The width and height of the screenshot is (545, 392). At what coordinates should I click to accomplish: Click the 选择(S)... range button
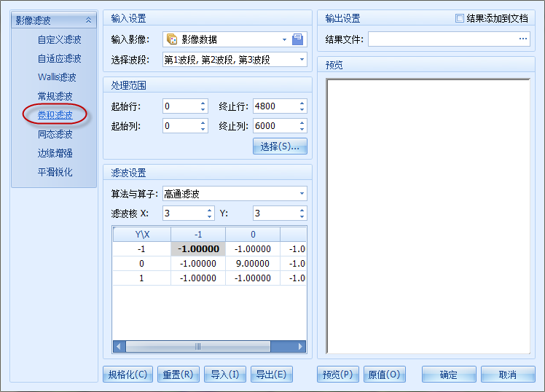(x=280, y=146)
